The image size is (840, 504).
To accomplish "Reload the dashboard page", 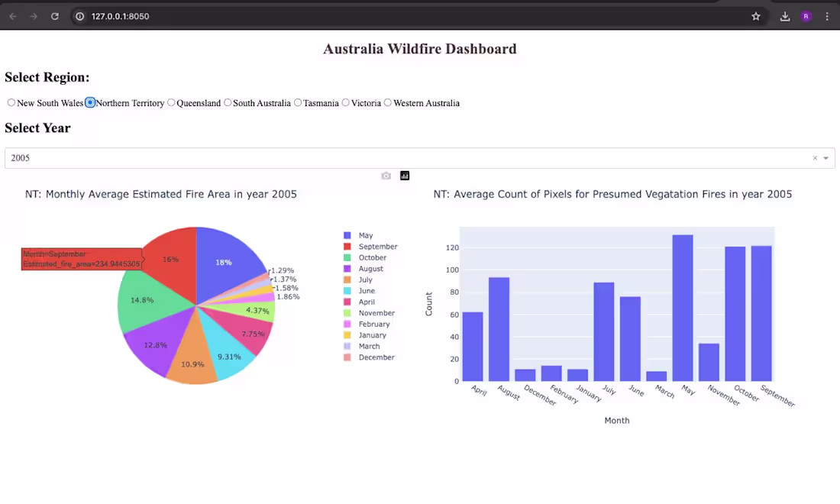I will 54,15.
